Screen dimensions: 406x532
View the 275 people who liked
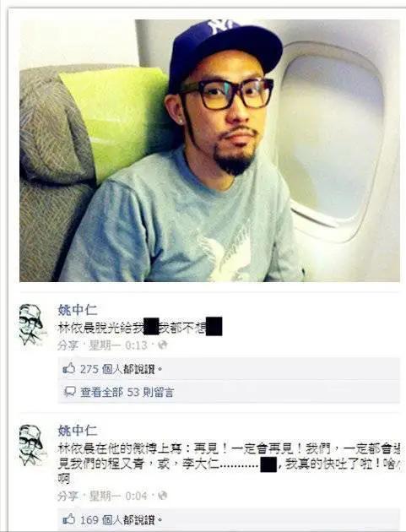(121, 369)
